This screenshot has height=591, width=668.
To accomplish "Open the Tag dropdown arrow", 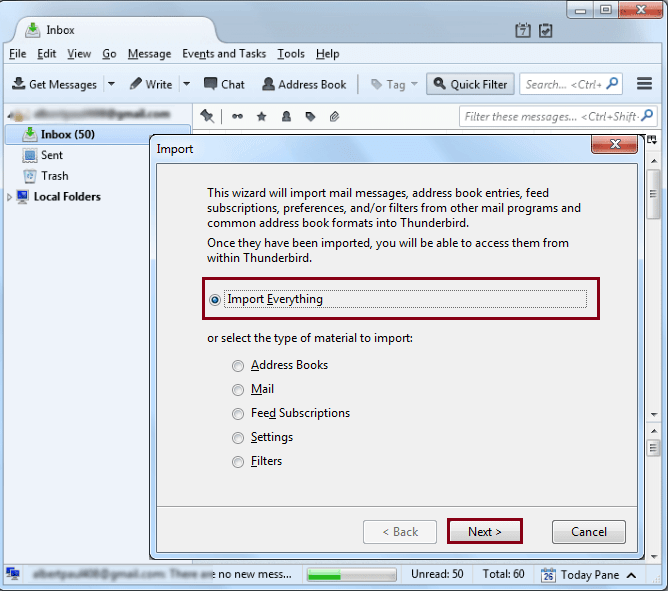I will [x=414, y=84].
